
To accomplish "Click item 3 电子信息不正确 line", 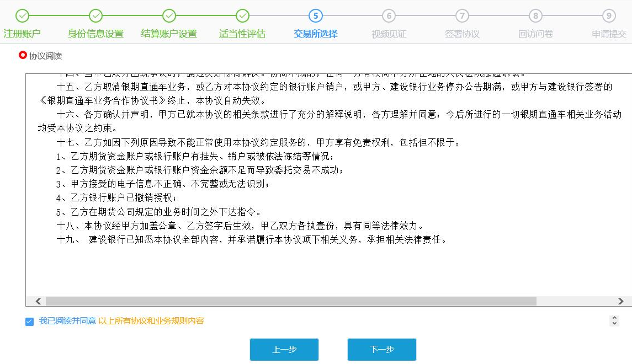I will (162, 184).
